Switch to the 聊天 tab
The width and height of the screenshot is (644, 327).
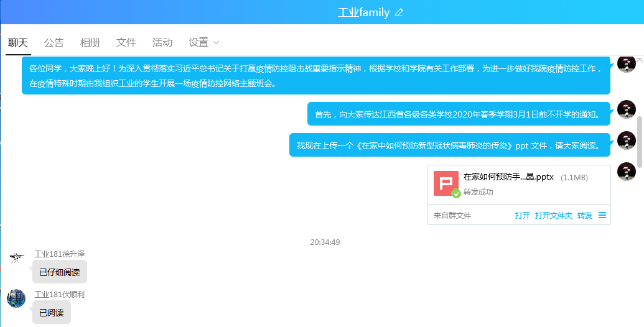18,42
